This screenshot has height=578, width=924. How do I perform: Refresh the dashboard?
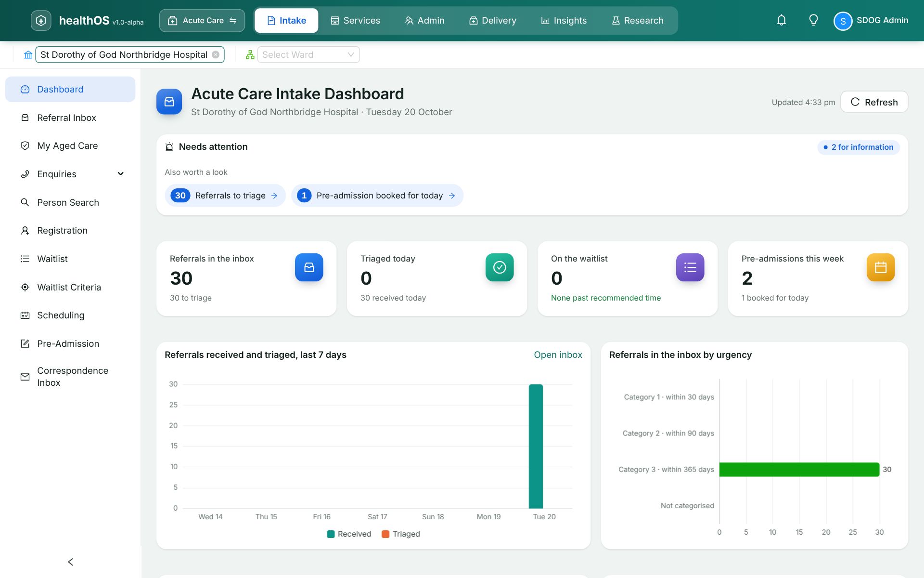(x=874, y=102)
